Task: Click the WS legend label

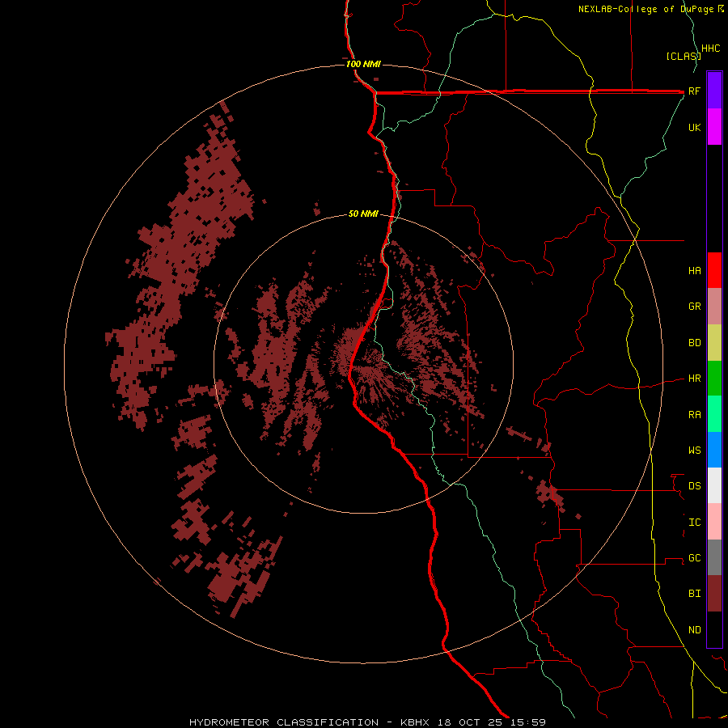Action: (x=694, y=451)
